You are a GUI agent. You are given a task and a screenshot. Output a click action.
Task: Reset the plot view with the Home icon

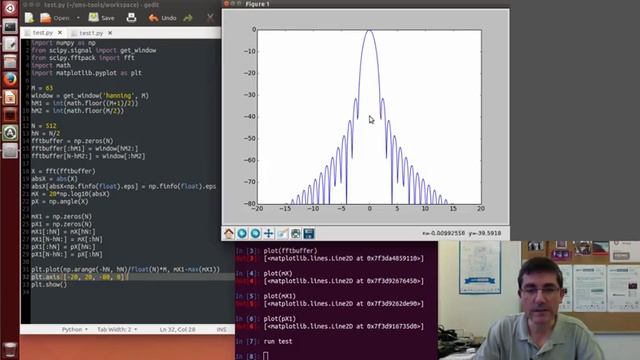(229, 233)
